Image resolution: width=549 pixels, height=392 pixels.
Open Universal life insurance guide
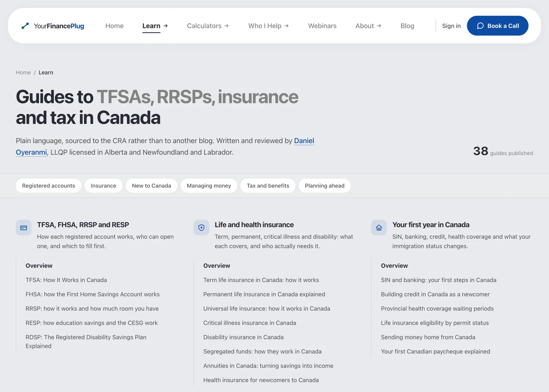pyautogui.click(x=267, y=309)
